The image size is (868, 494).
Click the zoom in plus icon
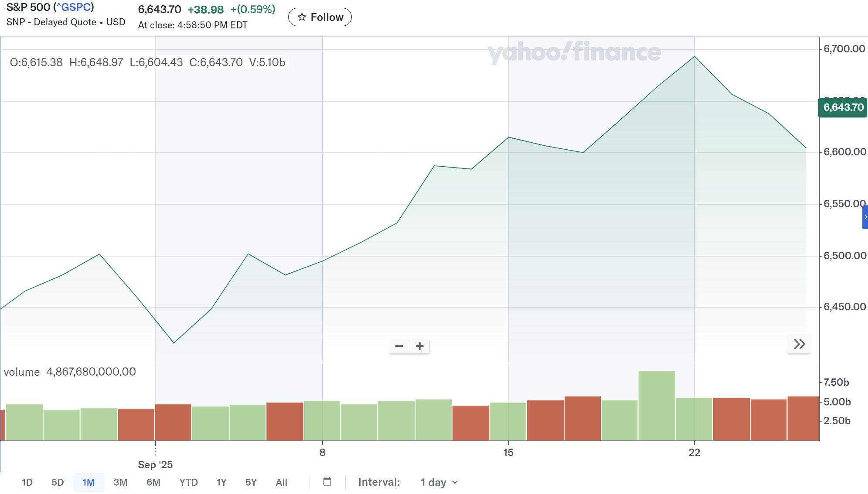point(419,346)
